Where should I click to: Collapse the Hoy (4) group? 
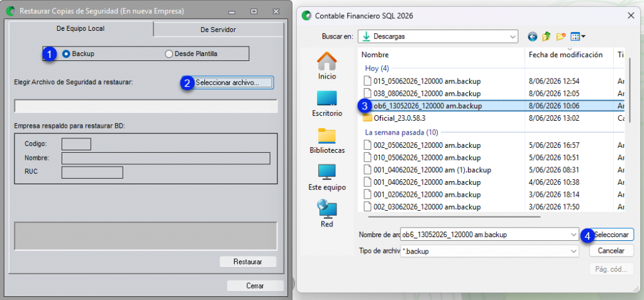(377, 68)
